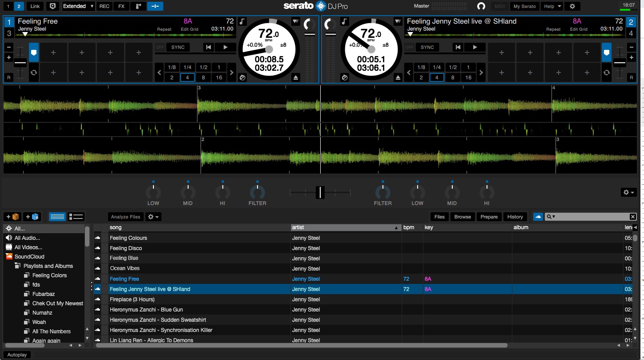Expand the gear dropdown beside Analyze Files

tap(154, 217)
